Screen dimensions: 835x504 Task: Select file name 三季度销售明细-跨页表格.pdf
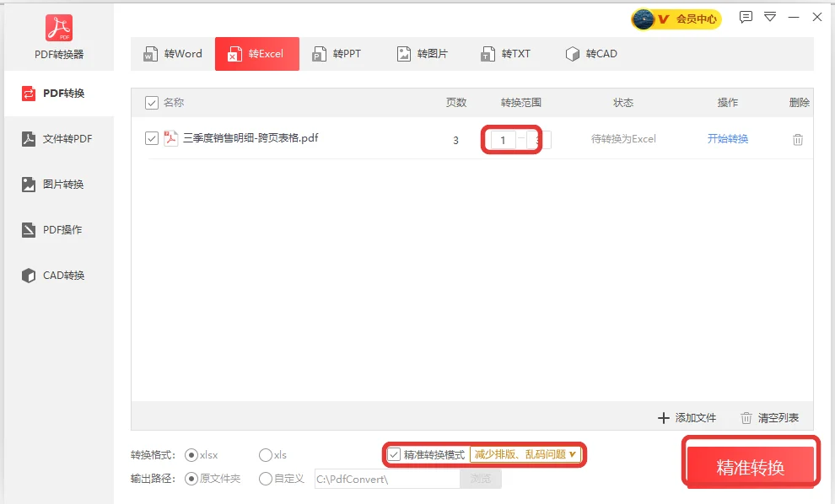(250, 138)
